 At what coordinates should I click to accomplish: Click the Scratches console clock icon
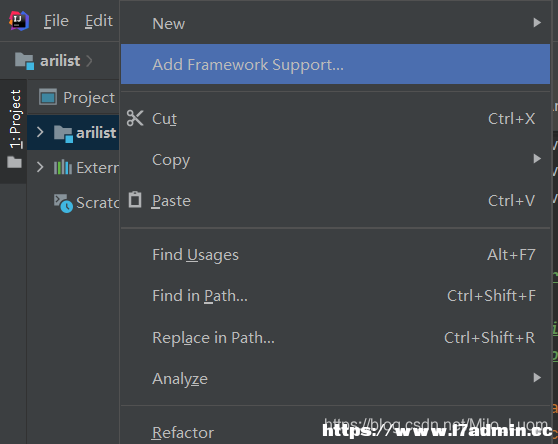63,203
